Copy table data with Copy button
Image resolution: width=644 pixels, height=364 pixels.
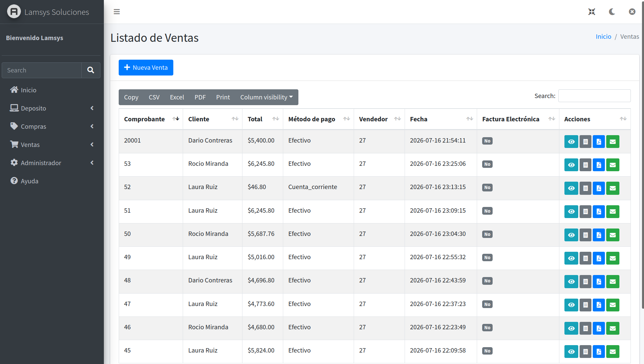click(131, 97)
